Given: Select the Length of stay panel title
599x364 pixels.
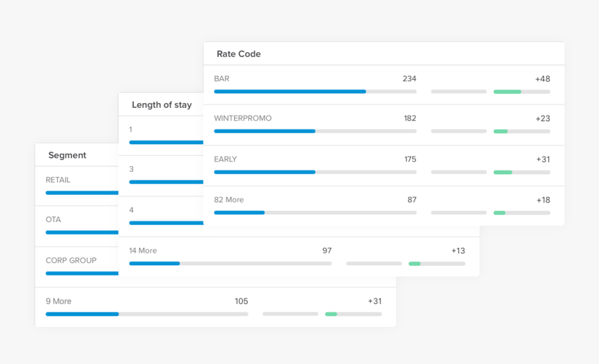Looking at the screenshot, I should (x=162, y=104).
